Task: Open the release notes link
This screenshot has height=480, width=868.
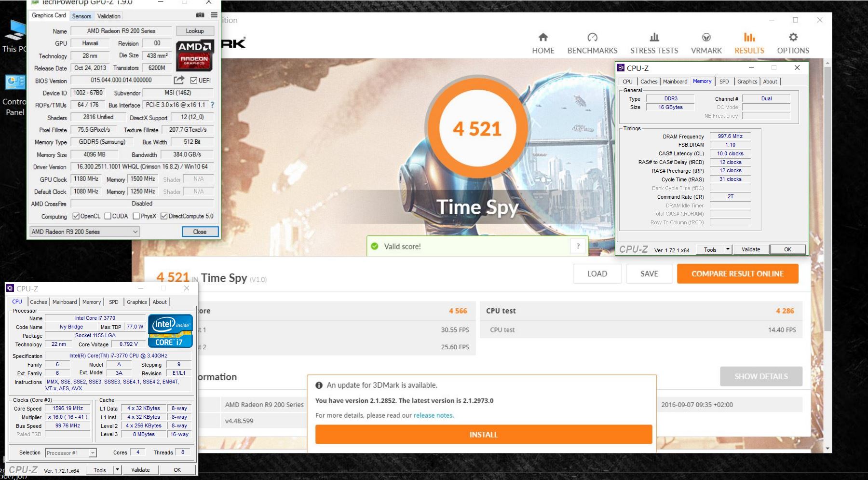Action: click(434, 415)
